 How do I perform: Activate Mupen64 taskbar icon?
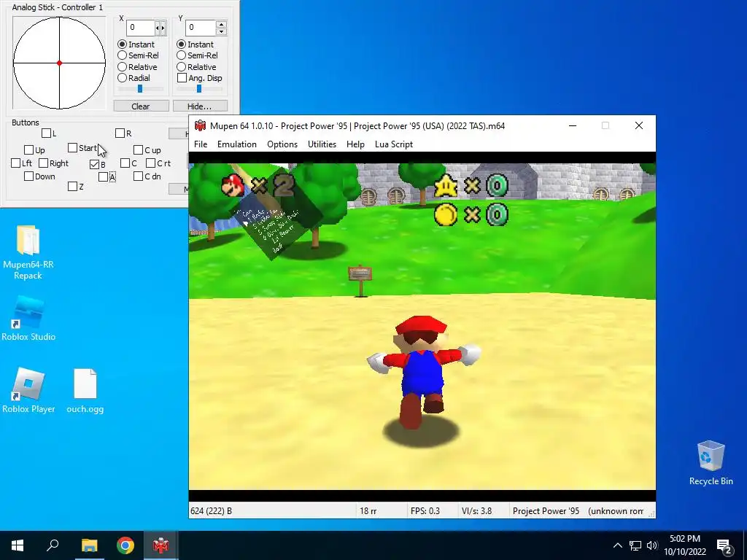click(x=160, y=545)
